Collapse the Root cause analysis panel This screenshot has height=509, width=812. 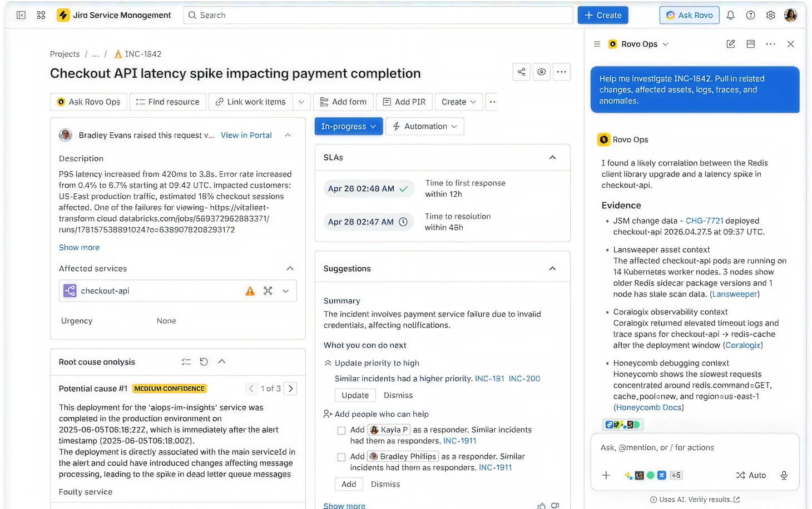coord(222,362)
